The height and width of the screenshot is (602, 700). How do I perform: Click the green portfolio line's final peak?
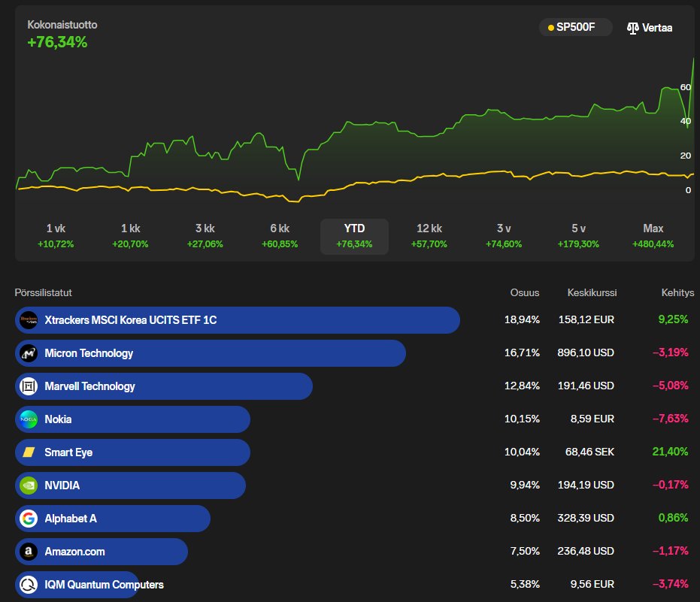click(693, 59)
